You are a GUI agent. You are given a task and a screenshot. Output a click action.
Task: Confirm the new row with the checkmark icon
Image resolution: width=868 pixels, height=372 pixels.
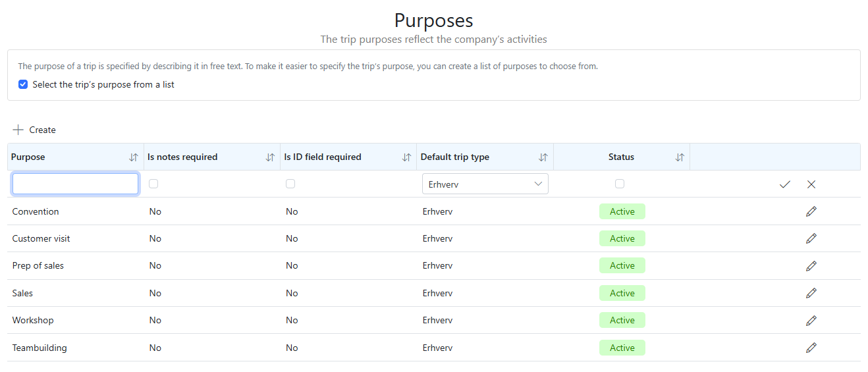[784, 184]
